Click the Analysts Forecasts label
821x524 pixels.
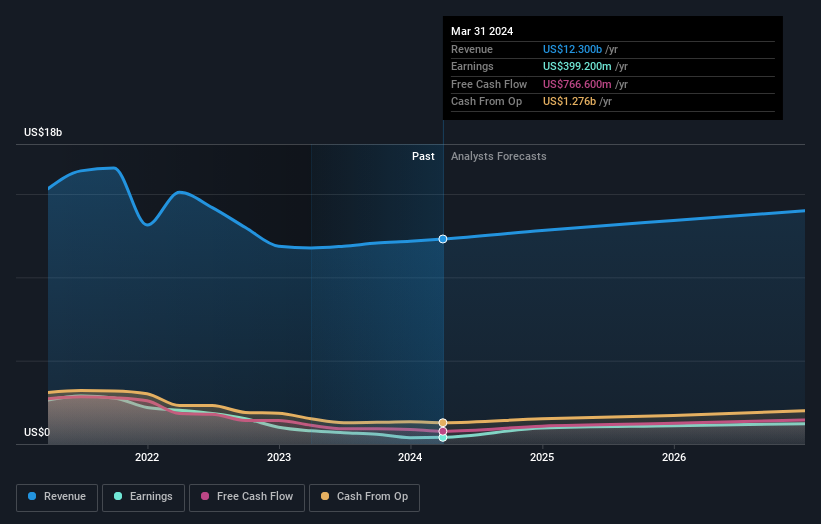[498, 156]
